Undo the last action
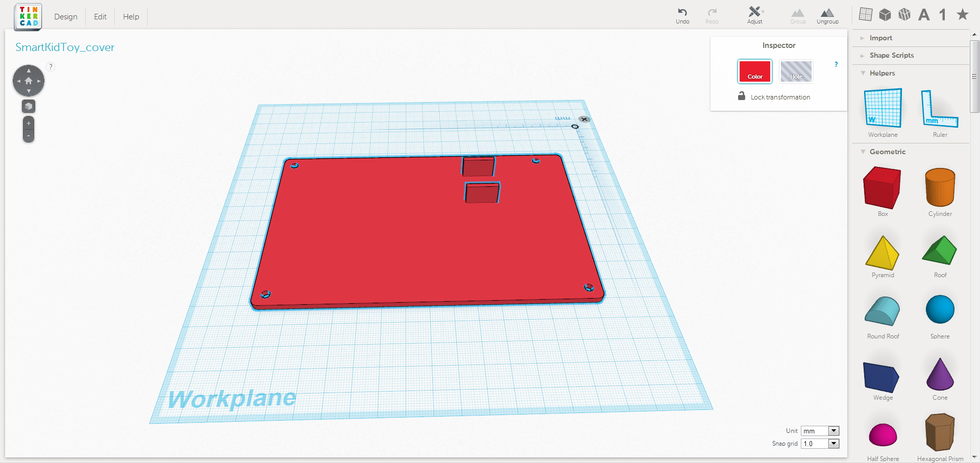This screenshot has height=463, width=980. (682, 15)
